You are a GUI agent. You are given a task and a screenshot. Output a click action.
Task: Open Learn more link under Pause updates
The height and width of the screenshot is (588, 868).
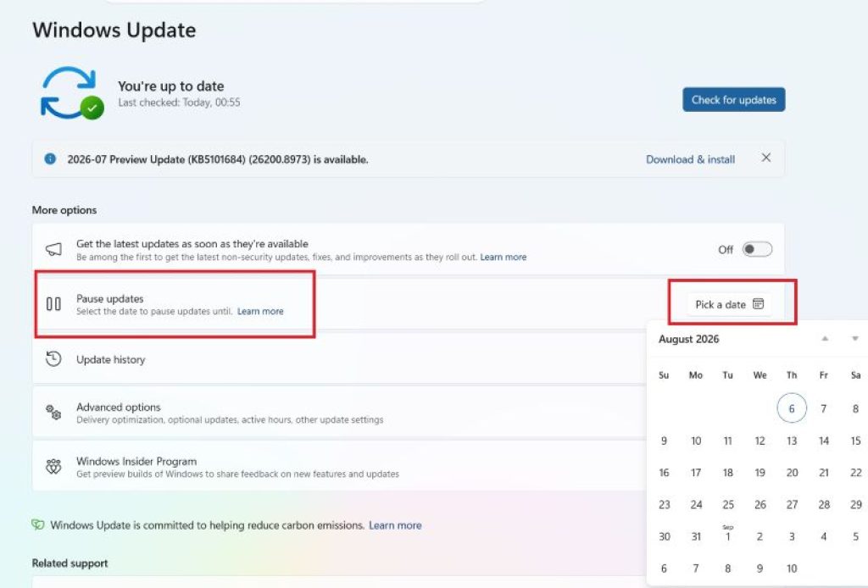[x=260, y=312]
